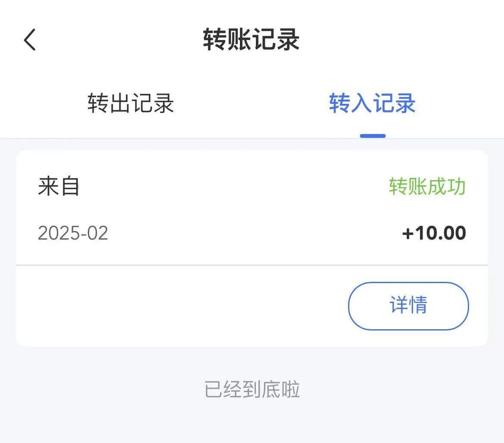The image size is (504, 443).
Task: Click white space between the two record tabs
Action: pos(252,104)
